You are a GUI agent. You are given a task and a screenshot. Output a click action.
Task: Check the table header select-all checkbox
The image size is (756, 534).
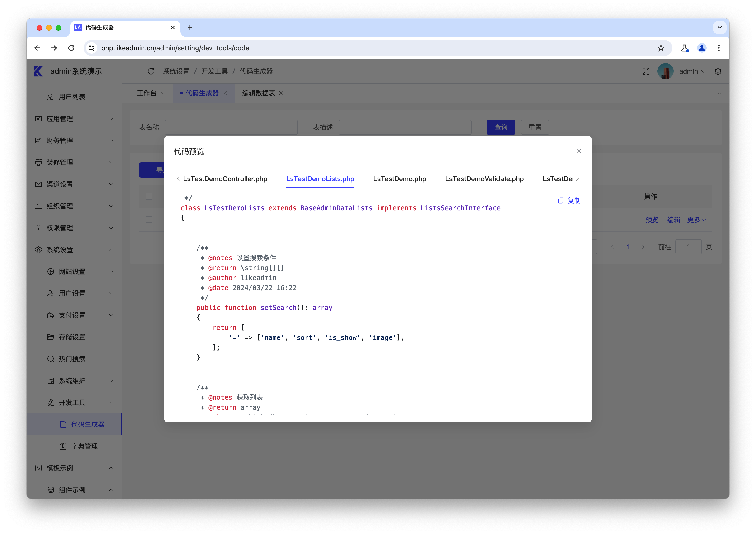click(149, 196)
